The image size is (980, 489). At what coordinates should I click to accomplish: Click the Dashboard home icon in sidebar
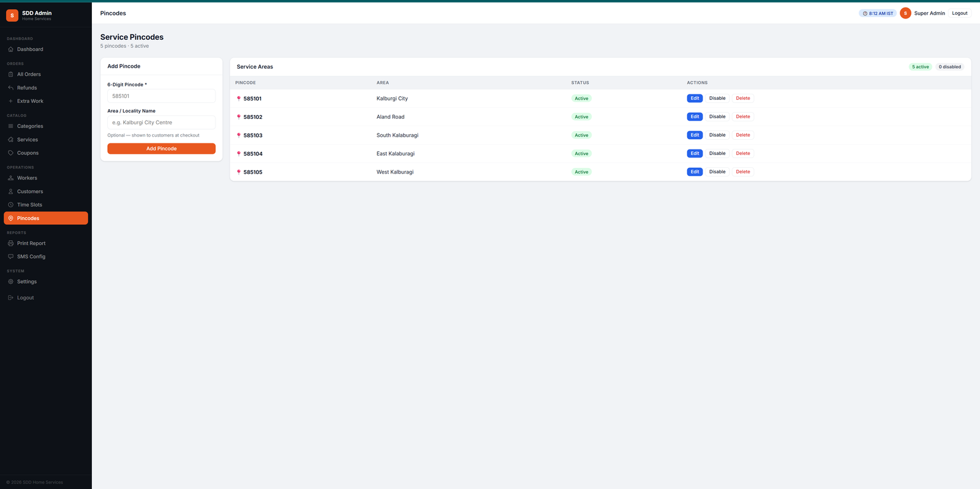(10, 49)
